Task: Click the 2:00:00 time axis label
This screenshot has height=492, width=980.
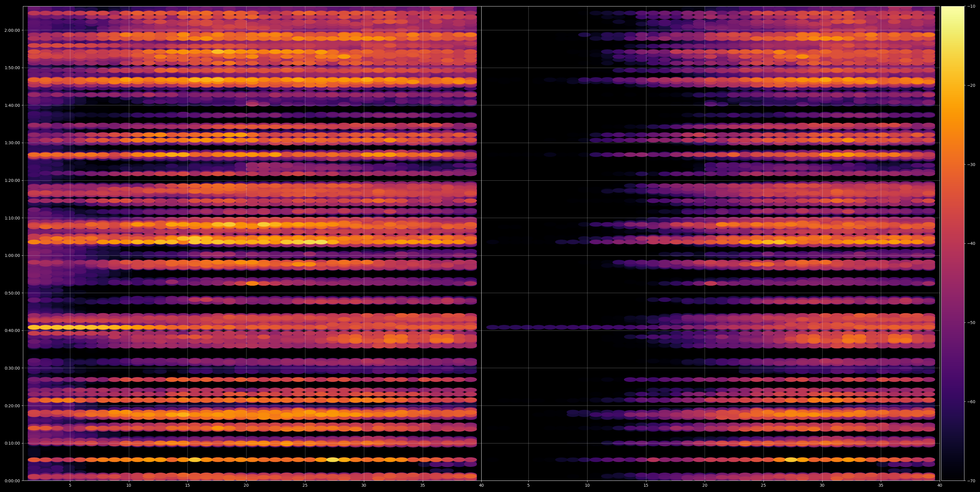Action: [13, 30]
